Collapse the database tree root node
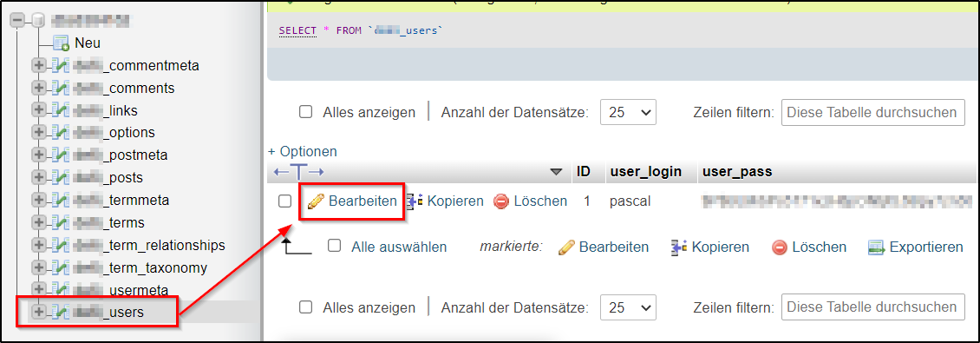This screenshot has height=343, width=980. [17, 21]
